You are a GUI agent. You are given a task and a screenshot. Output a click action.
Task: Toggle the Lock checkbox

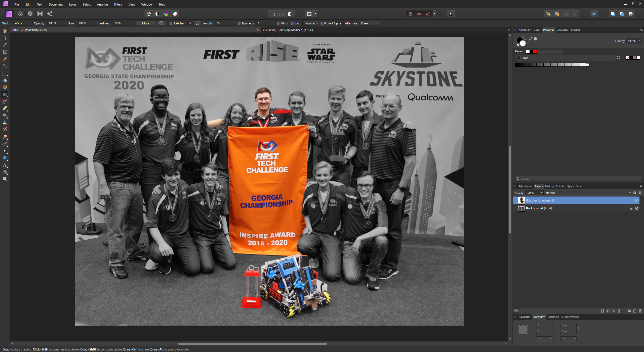click(x=292, y=23)
